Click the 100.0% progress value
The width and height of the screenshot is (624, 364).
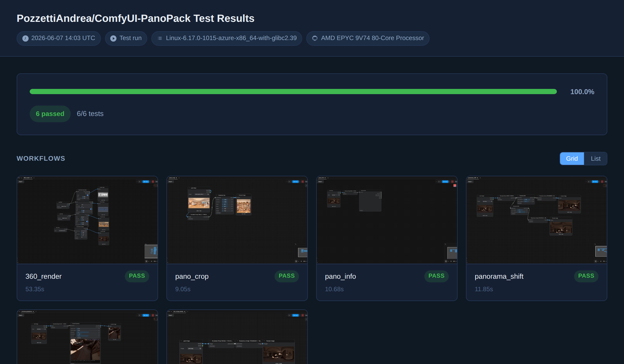582,92
